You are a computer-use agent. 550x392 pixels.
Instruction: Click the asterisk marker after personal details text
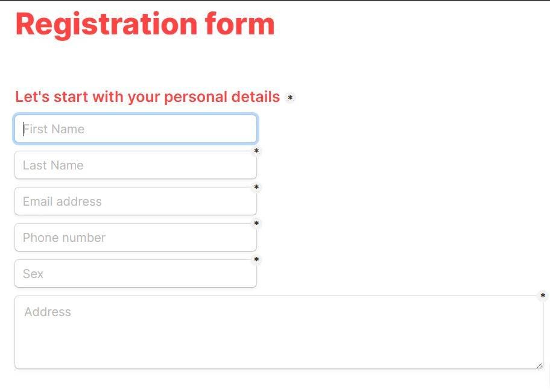tap(290, 98)
